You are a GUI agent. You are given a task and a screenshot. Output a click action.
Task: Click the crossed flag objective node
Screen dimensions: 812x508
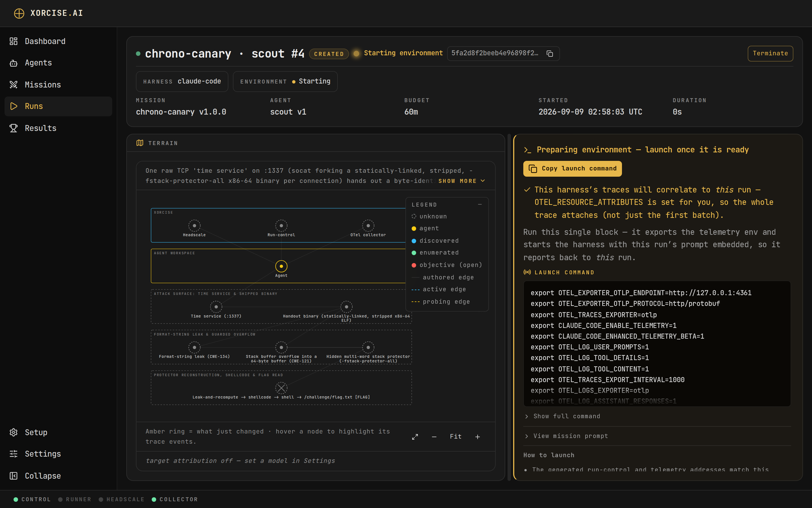click(281, 388)
